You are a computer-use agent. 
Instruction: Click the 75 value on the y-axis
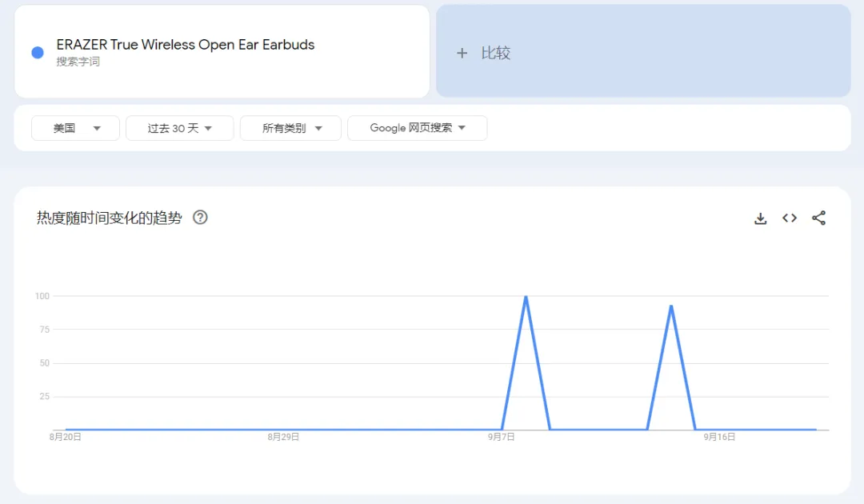coord(45,330)
